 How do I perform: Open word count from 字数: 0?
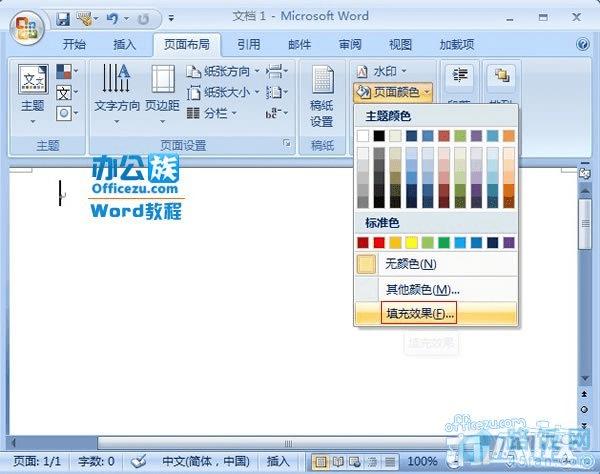pyautogui.click(x=96, y=461)
